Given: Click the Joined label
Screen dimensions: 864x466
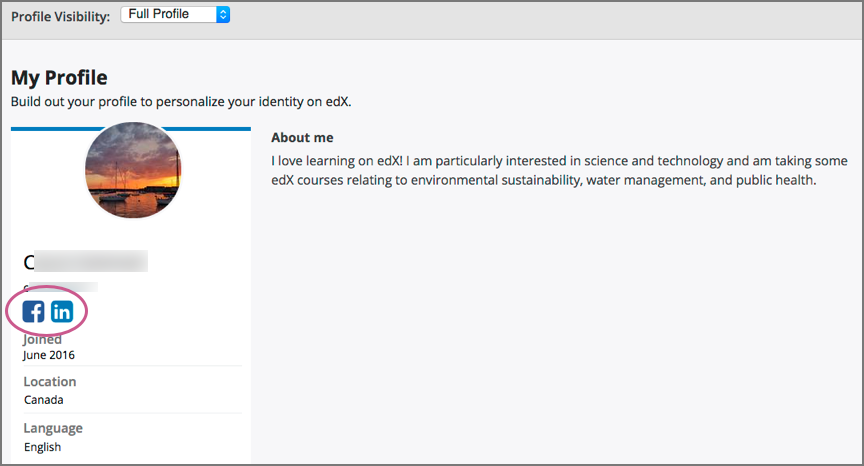Looking at the screenshot, I should pos(43,340).
